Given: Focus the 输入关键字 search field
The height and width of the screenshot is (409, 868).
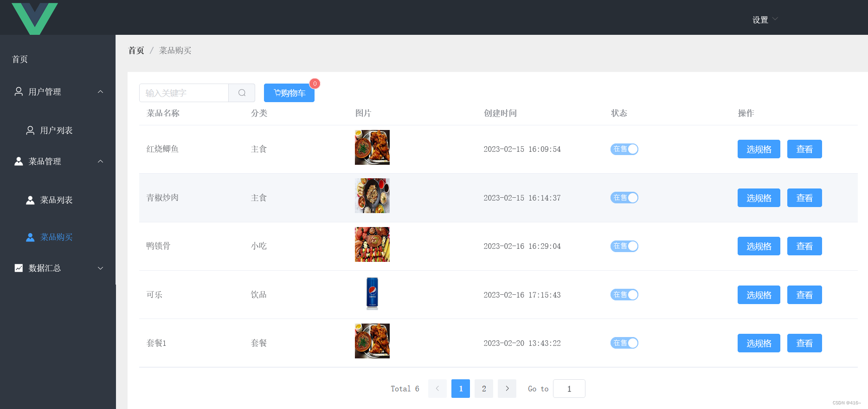Looking at the screenshot, I should [184, 93].
